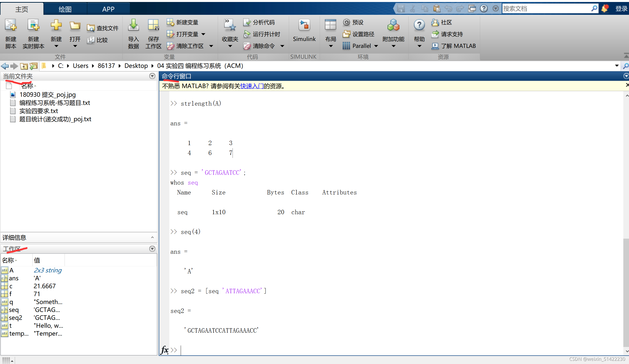
Task: Click 社区 (Community)
Action: (441, 22)
